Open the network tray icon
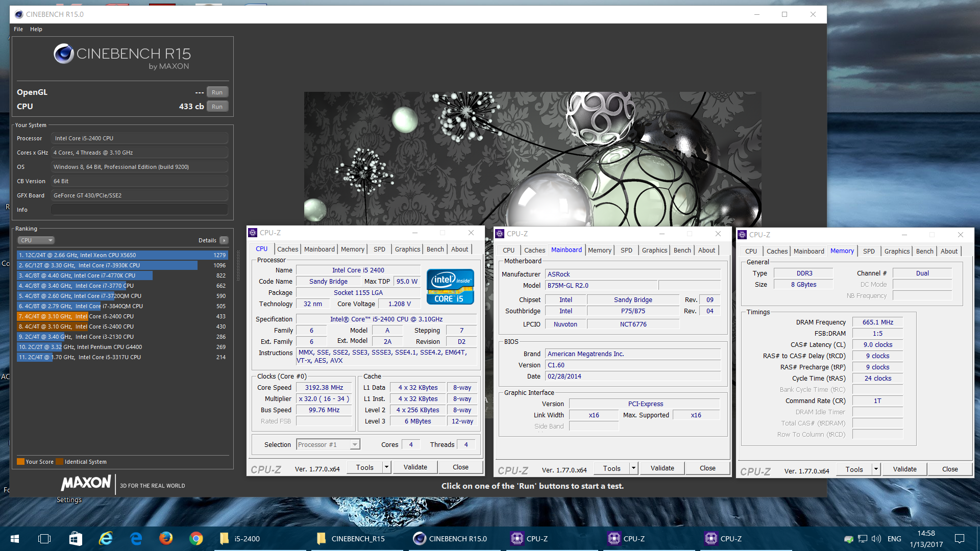The image size is (980, 551). [x=863, y=539]
